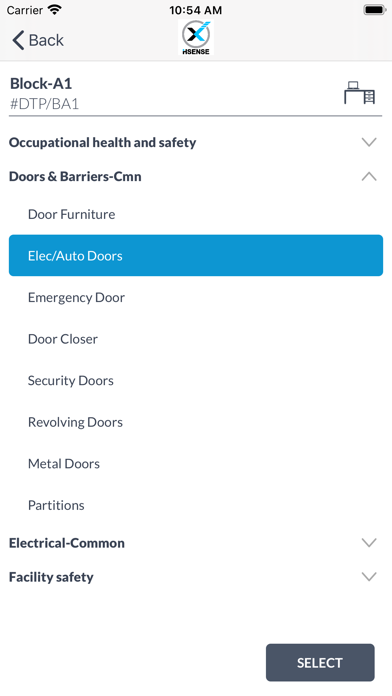This screenshot has height=696, width=392.
Task: Tap the Back text link
Action: [x=46, y=40]
